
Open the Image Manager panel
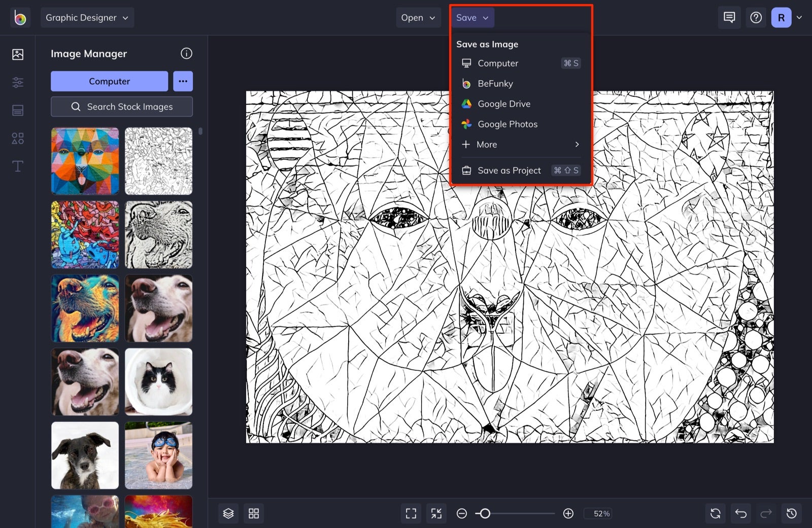[18, 54]
